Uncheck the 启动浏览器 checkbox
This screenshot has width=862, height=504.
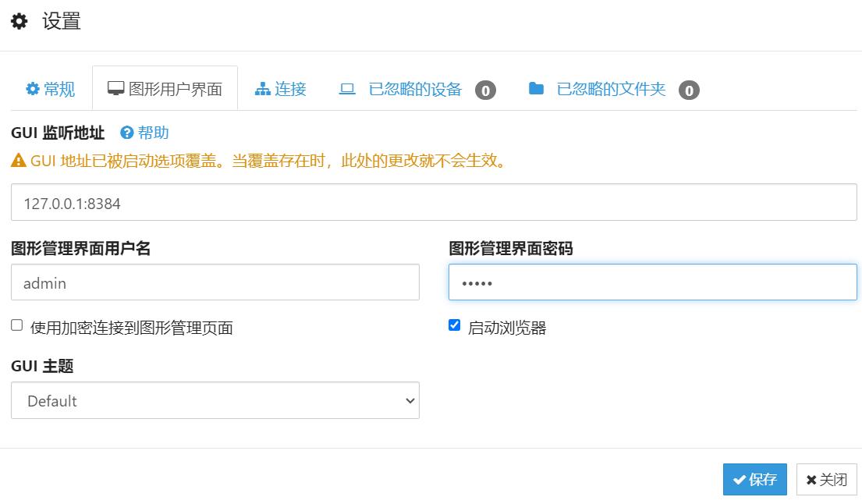pos(455,325)
